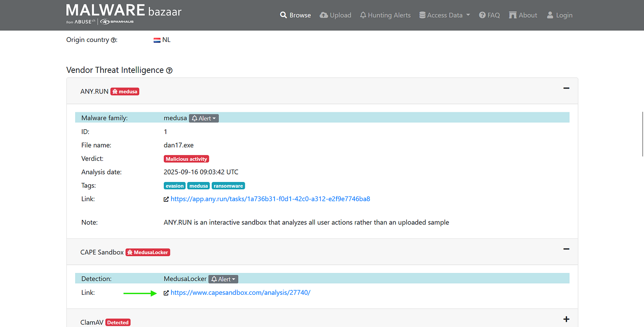644x327 pixels.
Task: Go to Hunting Alerts
Action: click(x=385, y=15)
